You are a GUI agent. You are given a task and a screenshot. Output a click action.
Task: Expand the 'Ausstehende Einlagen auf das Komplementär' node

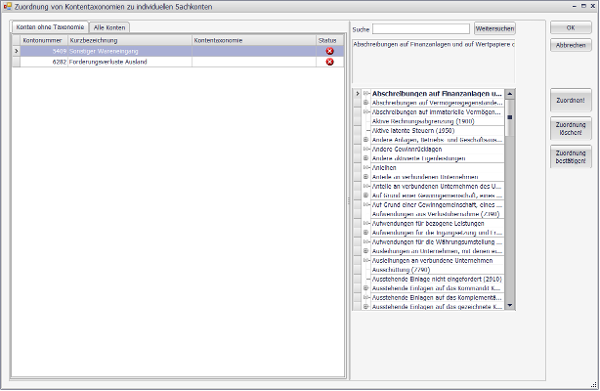tap(366, 298)
